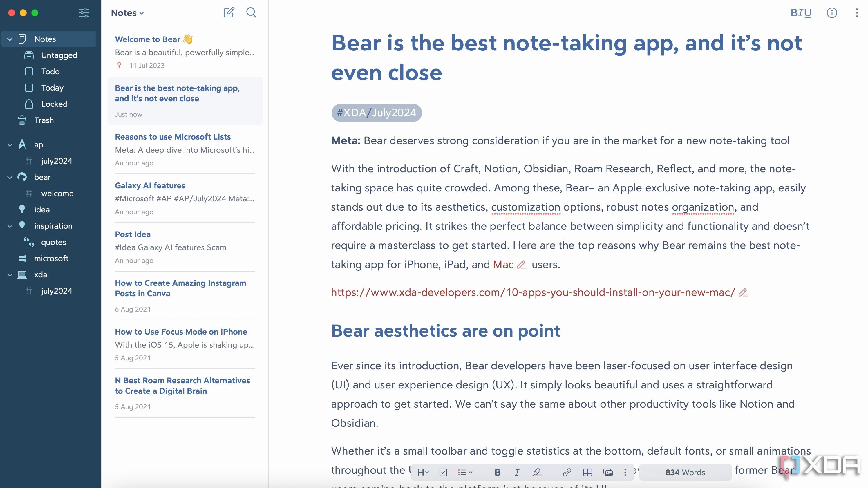Collapse the Notes section chevron
The image size is (868, 488).
click(x=10, y=39)
